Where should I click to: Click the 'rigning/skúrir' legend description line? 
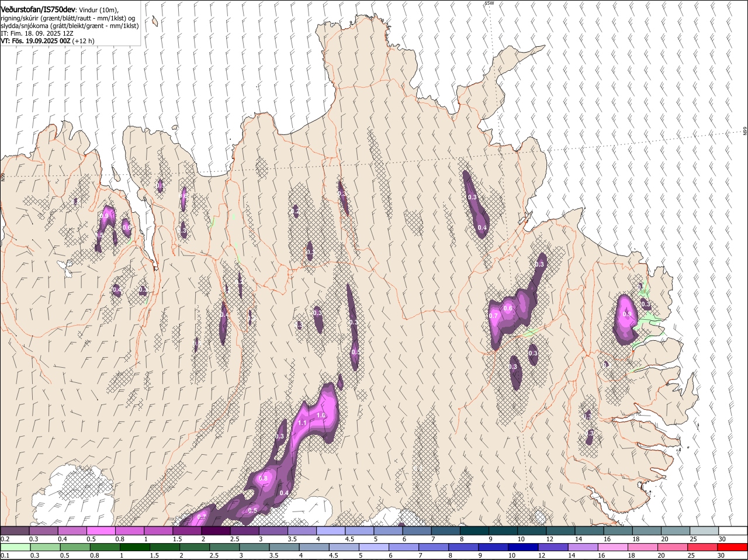coord(67,18)
